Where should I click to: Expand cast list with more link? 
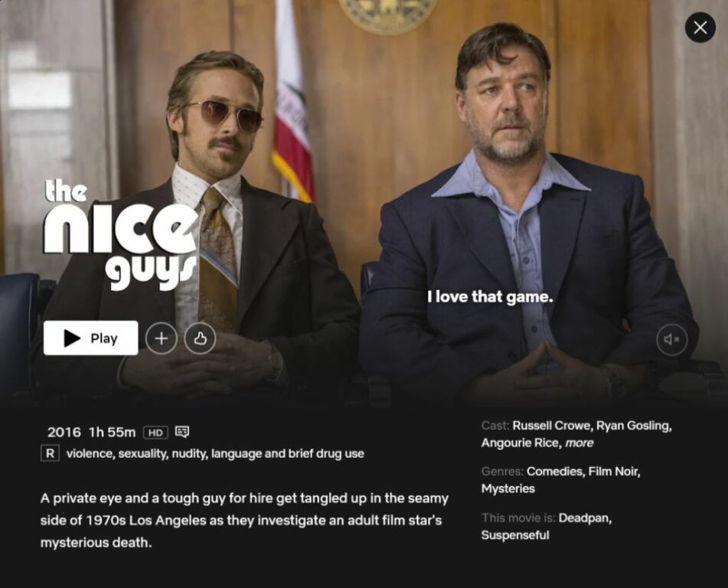click(579, 443)
